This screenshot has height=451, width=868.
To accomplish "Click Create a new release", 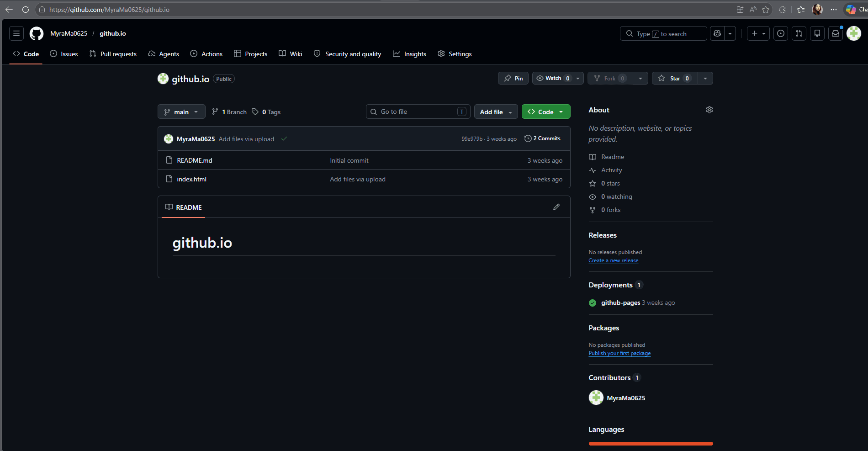I will pyautogui.click(x=614, y=260).
